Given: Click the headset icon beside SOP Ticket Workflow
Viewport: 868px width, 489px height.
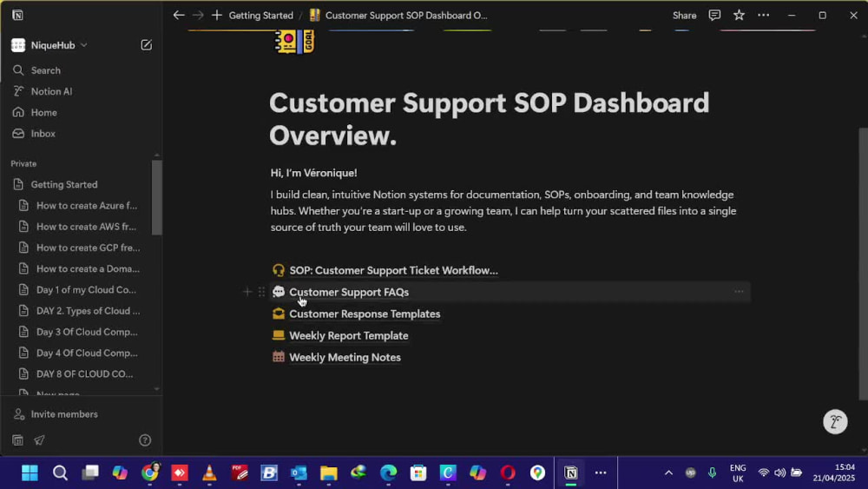Looking at the screenshot, I should [x=279, y=270].
